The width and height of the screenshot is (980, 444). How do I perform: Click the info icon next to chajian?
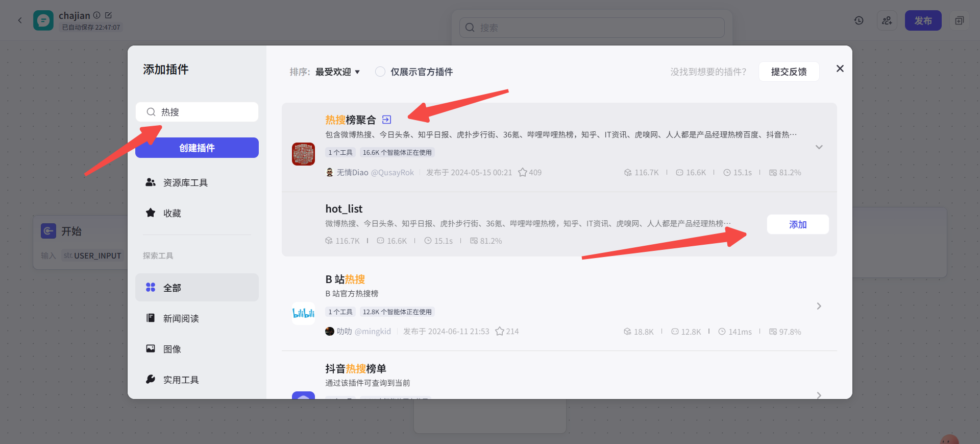pos(97,15)
